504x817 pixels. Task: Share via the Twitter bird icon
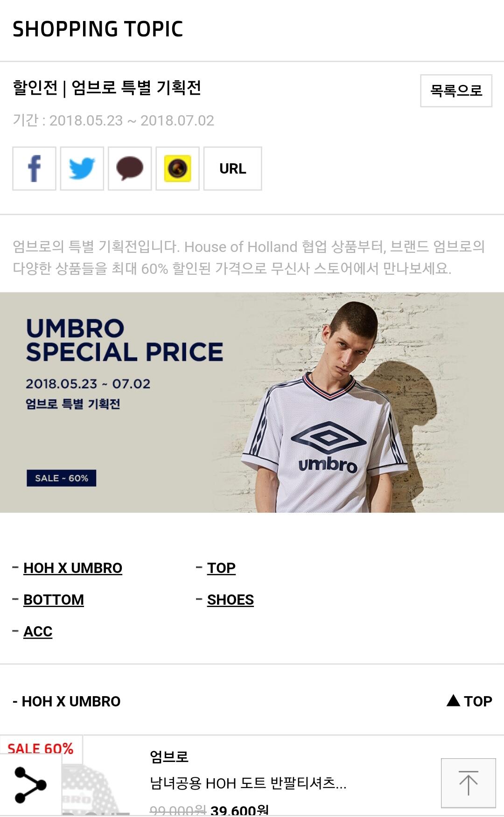[82, 168]
